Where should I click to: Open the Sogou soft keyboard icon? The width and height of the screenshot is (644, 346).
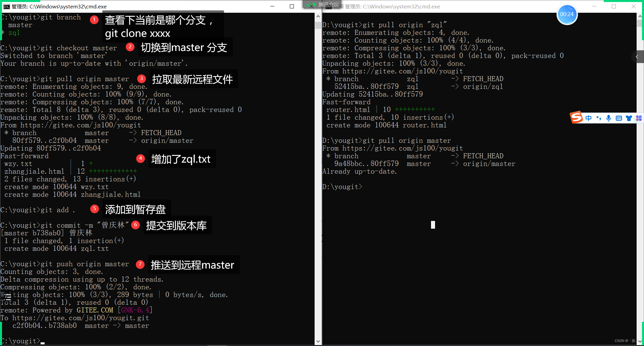tap(619, 118)
